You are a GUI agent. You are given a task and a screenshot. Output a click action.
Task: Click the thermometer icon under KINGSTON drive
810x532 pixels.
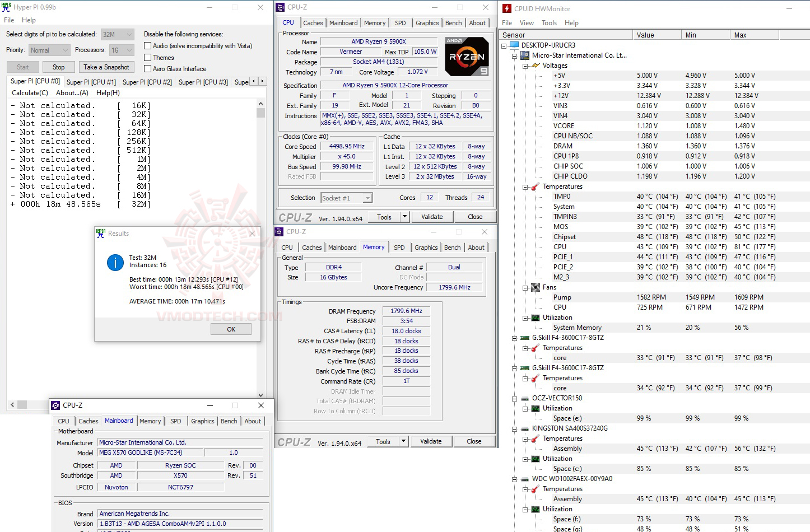[536, 438]
